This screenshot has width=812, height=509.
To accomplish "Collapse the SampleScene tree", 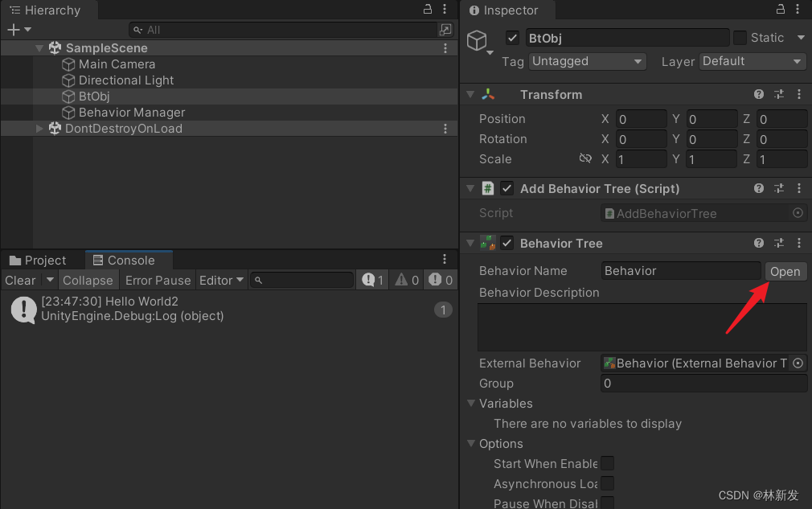I will pos(39,48).
